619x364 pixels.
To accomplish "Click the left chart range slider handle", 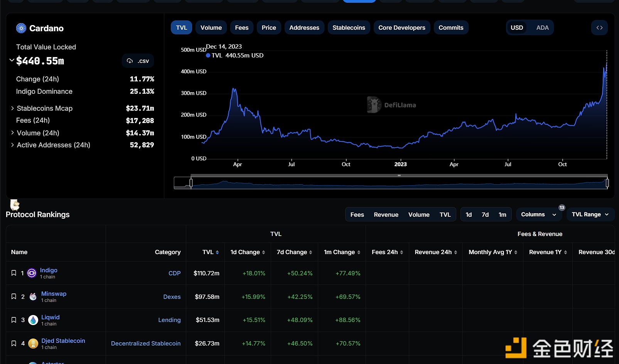I will [191, 183].
